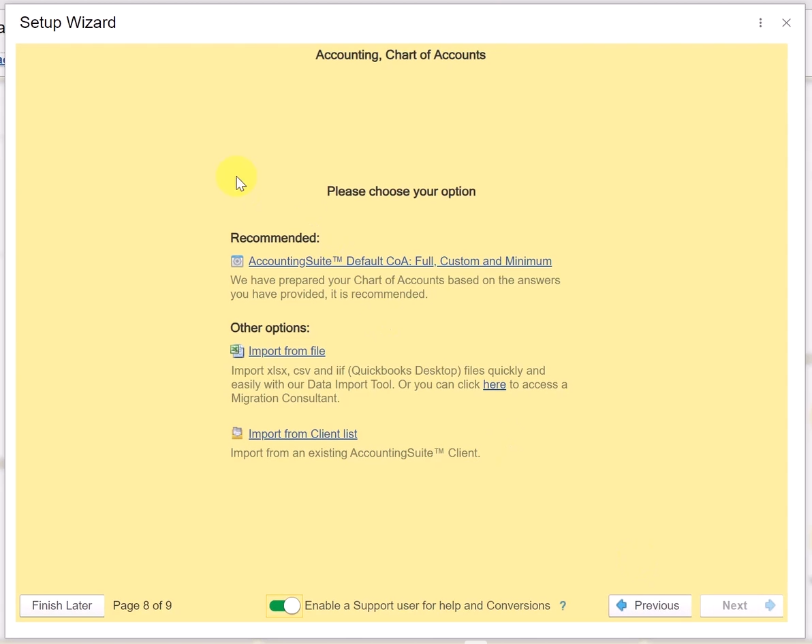Toggle the Enable Support user switch

[284, 606]
